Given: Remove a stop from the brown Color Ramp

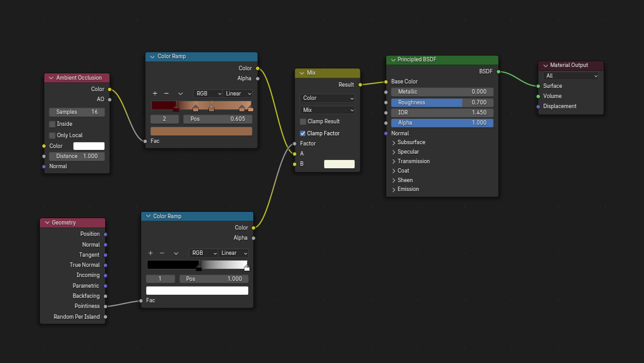Looking at the screenshot, I should point(167,94).
